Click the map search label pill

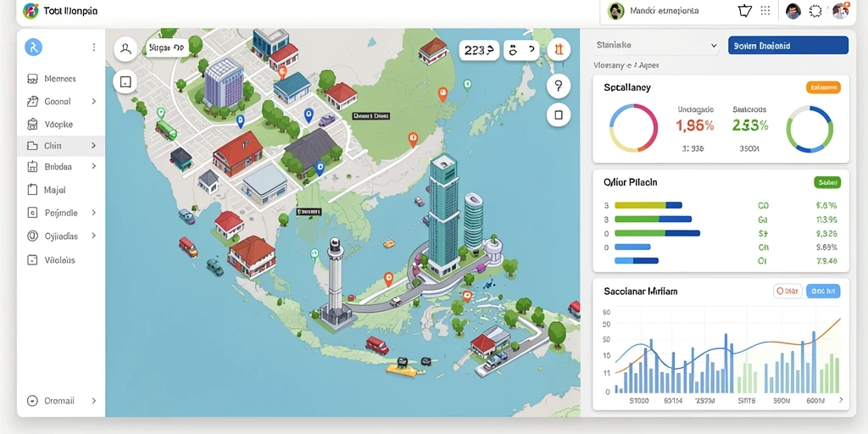[167, 48]
